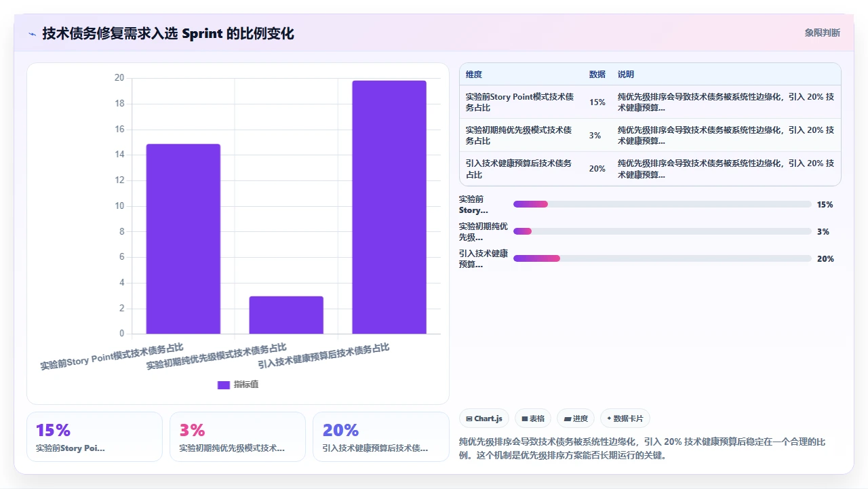This screenshot has height=489, width=868.
Task: Click the 说明 column header
Action: click(x=626, y=75)
